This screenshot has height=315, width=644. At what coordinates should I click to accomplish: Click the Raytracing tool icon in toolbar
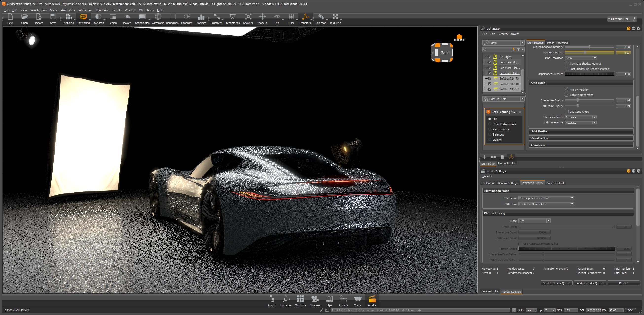pos(82,17)
